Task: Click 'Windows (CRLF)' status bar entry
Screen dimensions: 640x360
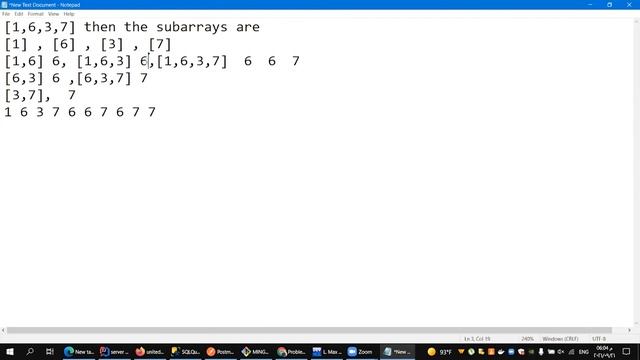Action: coord(560,339)
